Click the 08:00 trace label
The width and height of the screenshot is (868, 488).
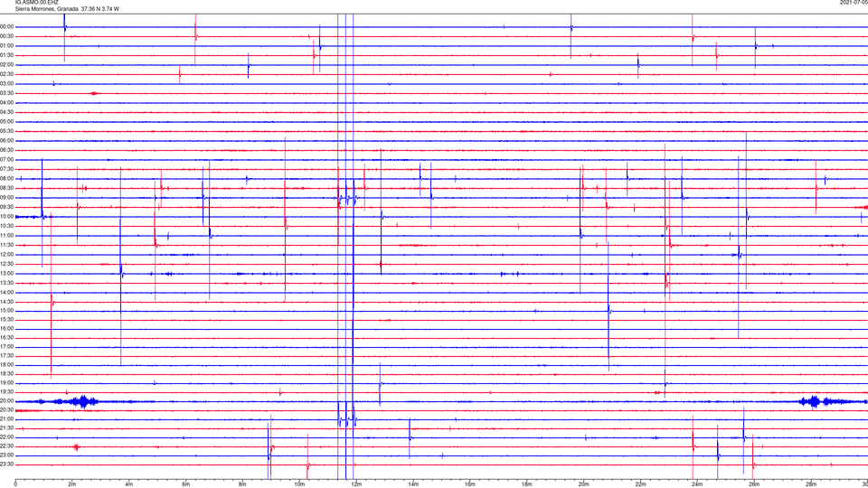coord(7,178)
